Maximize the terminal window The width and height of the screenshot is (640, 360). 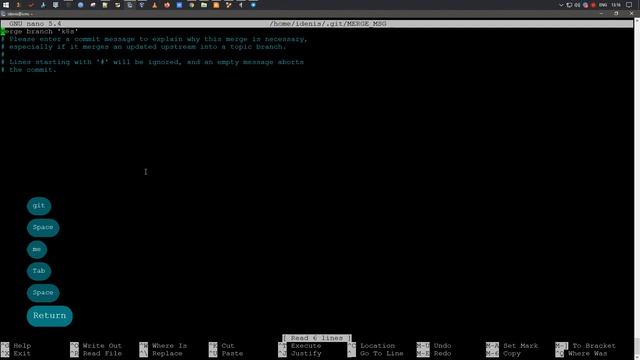[616, 14]
